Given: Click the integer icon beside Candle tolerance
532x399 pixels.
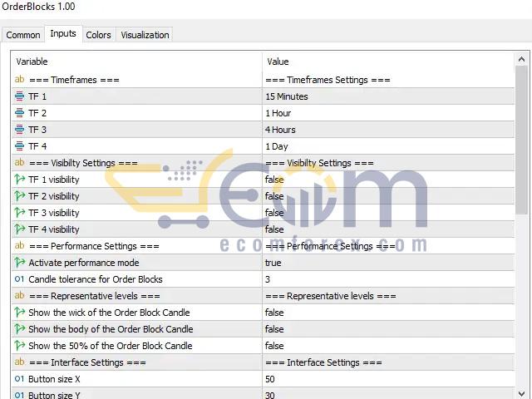Looking at the screenshot, I should (19, 279).
